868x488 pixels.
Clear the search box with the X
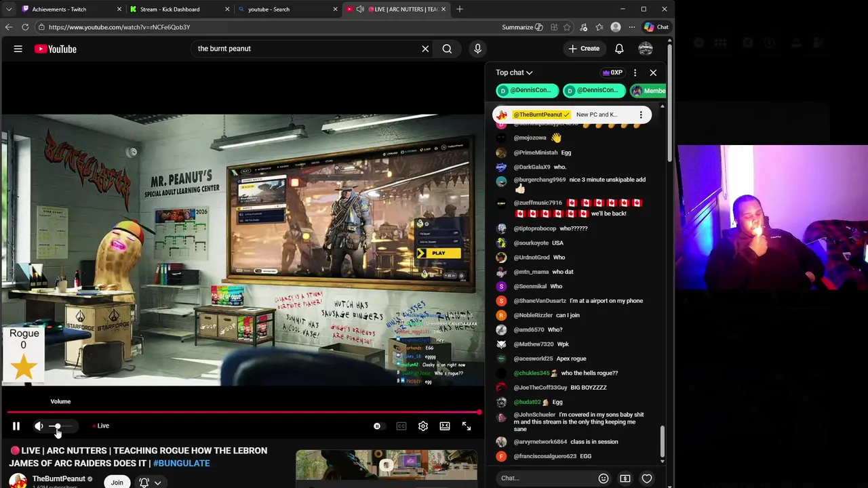coord(425,49)
